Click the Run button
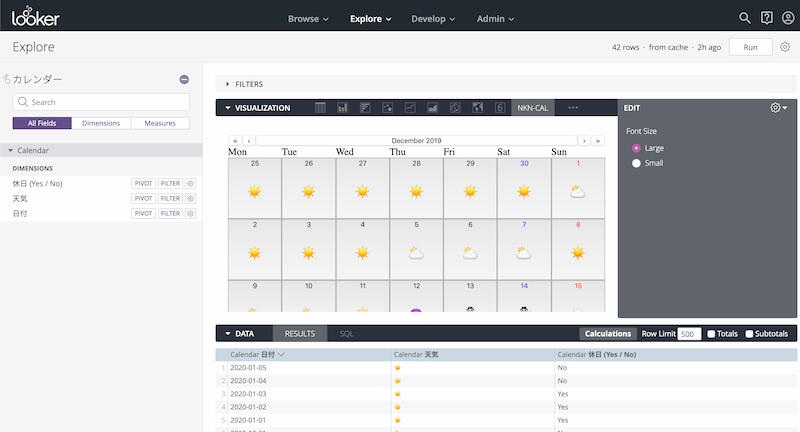The image size is (800, 432). coord(750,47)
